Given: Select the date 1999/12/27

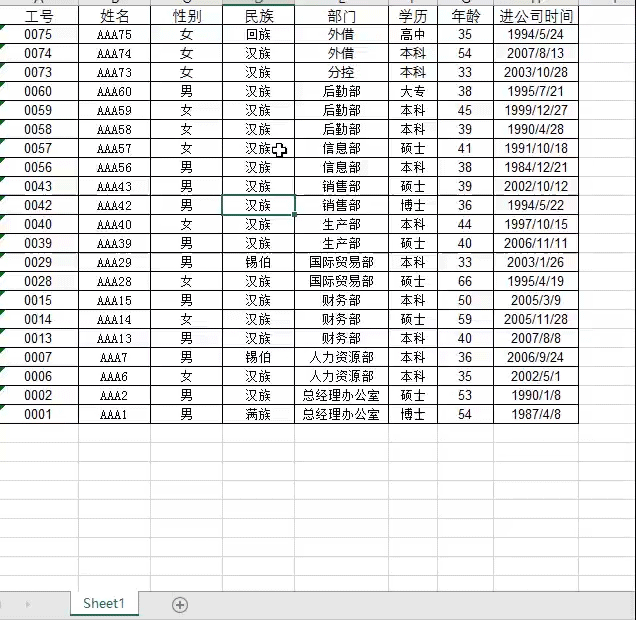Looking at the screenshot, I should coord(536,110).
